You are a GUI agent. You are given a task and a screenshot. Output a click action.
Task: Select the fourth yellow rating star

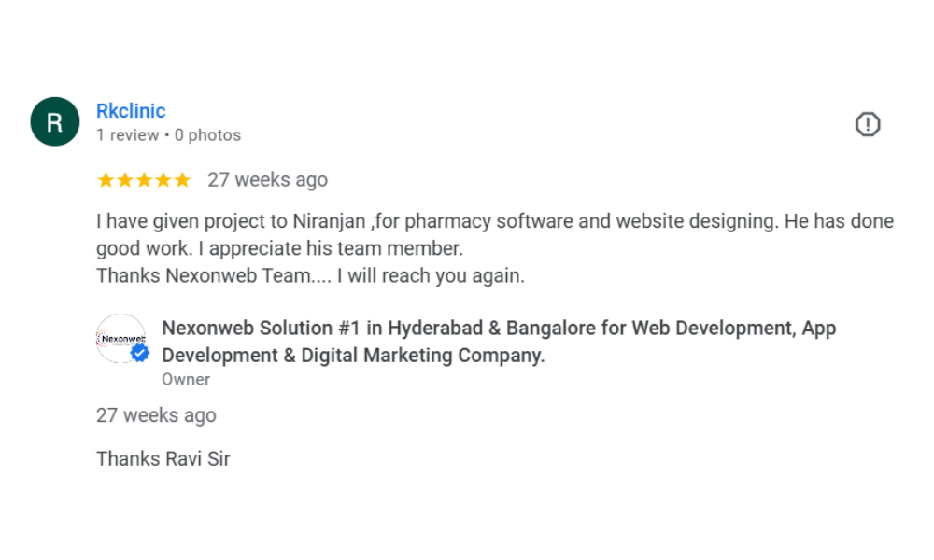tap(163, 180)
